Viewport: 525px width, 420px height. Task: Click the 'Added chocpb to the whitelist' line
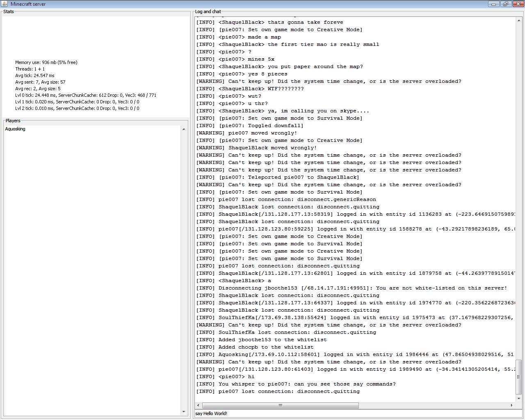(255, 347)
